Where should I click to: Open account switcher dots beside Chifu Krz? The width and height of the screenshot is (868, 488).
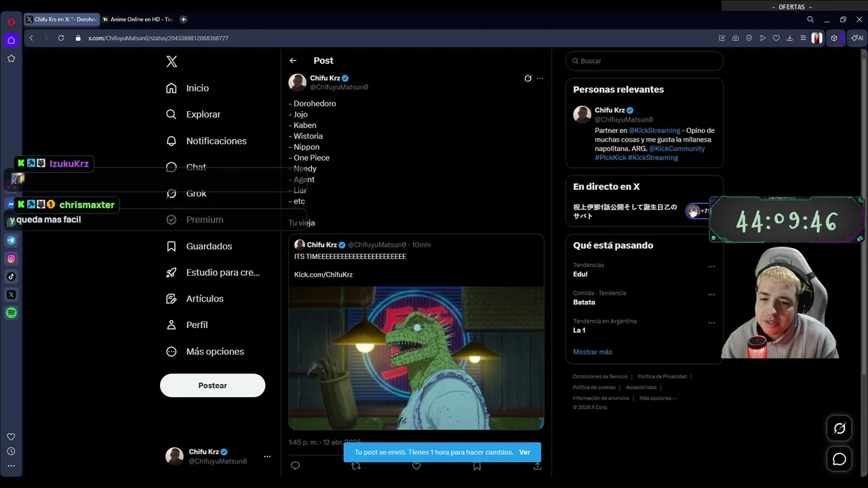click(267, 457)
